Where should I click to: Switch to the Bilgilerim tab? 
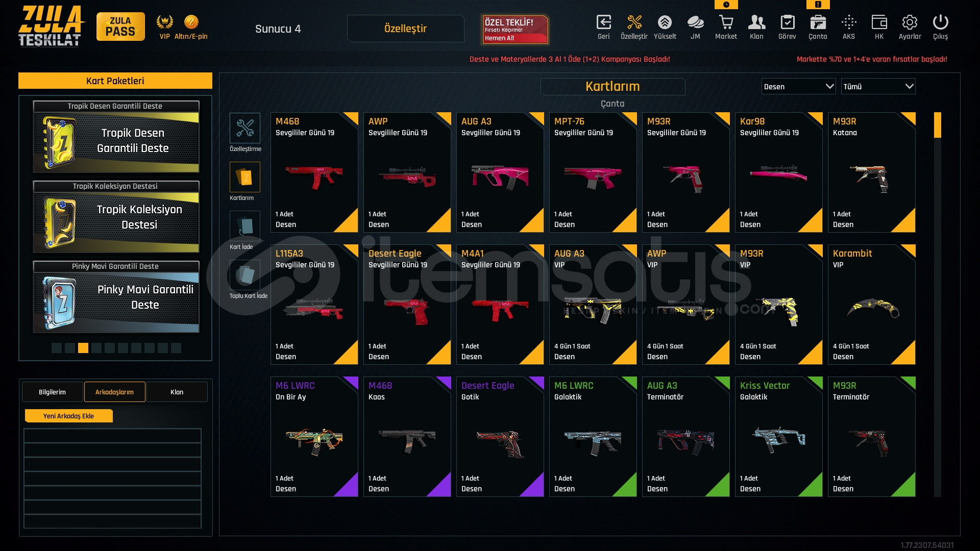(53, 392)
